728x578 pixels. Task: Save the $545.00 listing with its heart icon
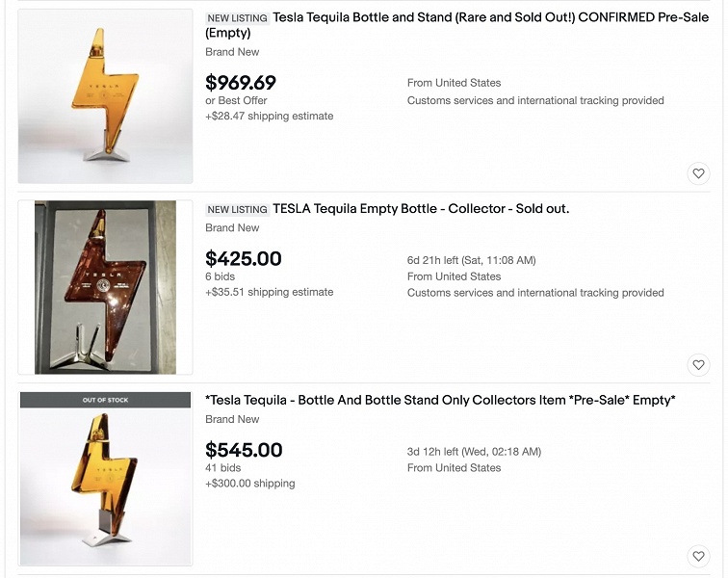click(x=698, y=556)
